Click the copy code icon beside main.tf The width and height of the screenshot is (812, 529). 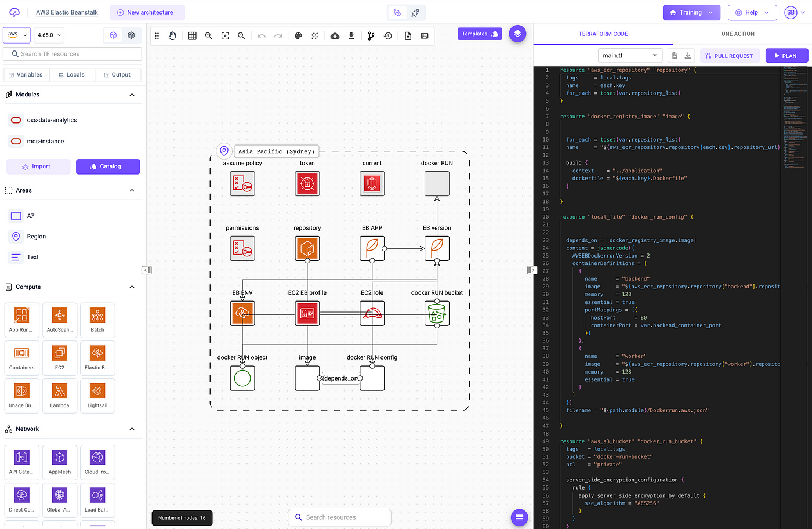click(674, 56)
